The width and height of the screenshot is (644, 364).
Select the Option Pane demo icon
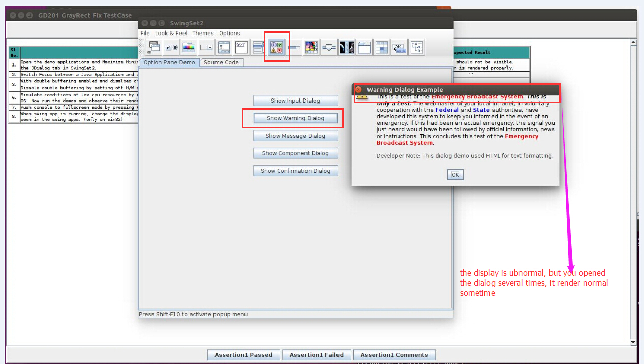[277, 47]
